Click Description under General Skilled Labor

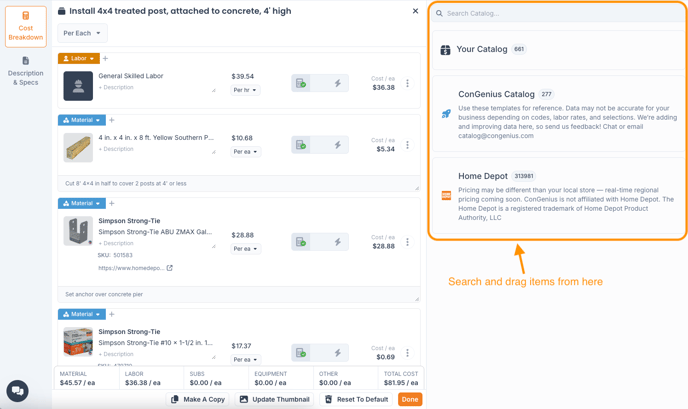116,87
